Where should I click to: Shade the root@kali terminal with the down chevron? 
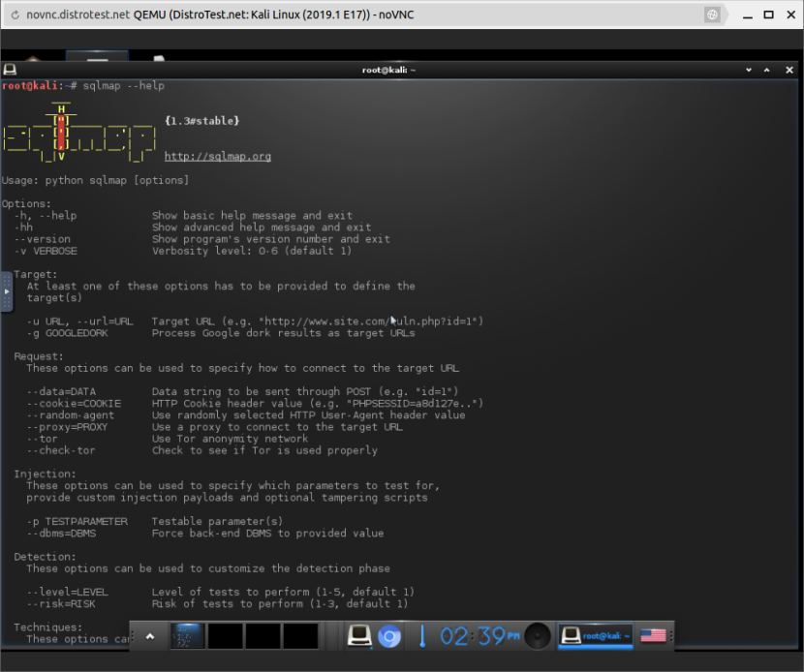pos(749,70)
